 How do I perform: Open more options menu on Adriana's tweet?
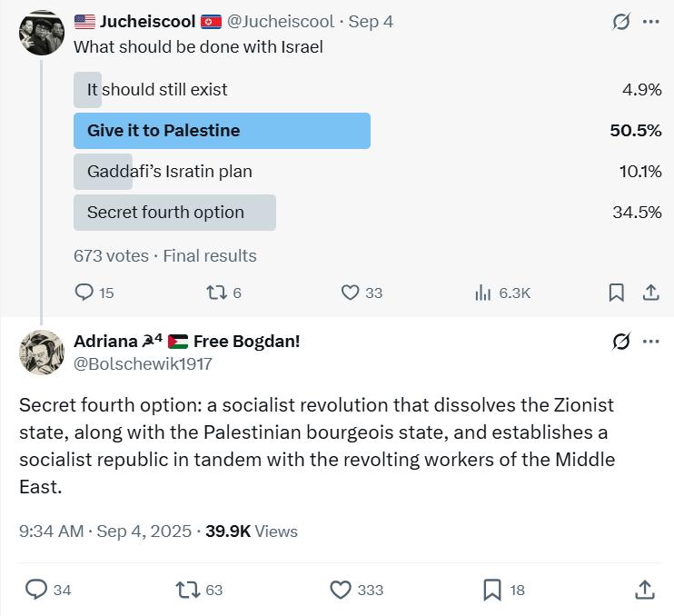click(650, 342)
